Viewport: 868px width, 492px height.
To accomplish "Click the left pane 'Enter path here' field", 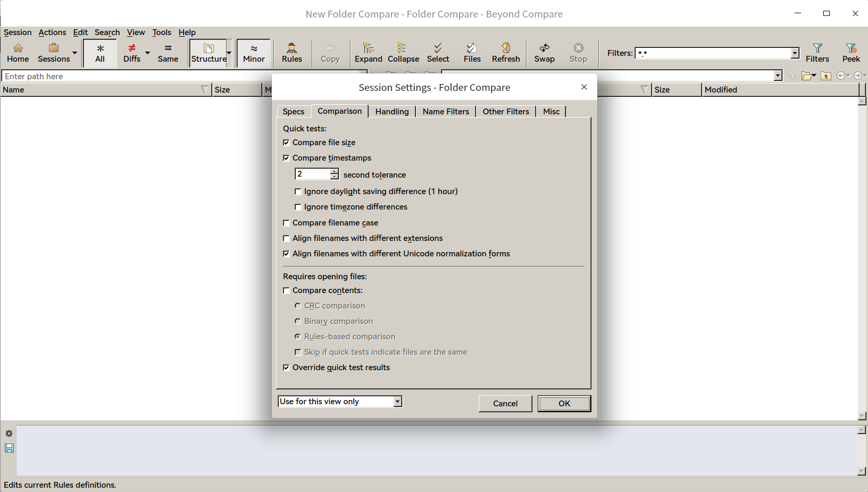I will (x=180, y=76).
